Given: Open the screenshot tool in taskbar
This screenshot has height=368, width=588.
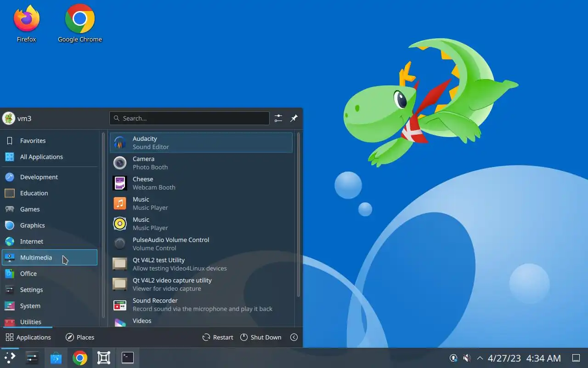Looking at the screenshot, I should 104,357.
